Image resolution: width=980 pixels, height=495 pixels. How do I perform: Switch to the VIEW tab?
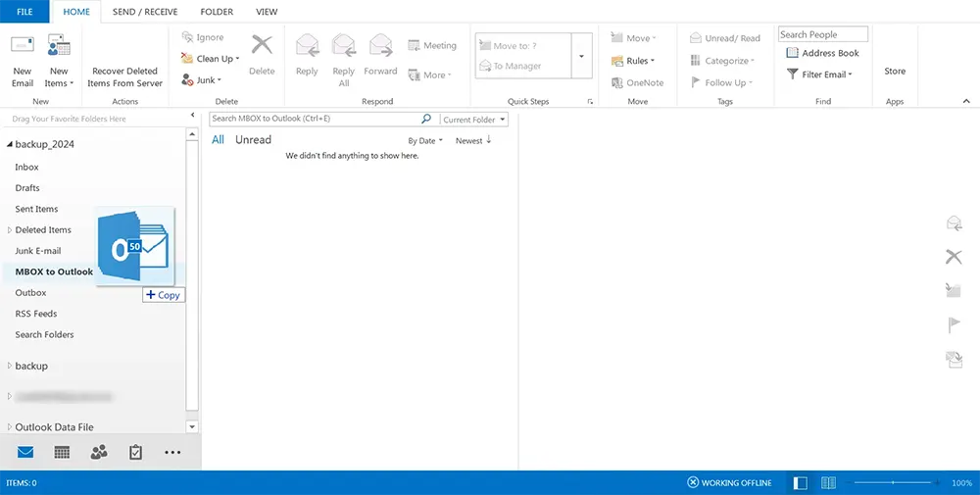point(267,11)
